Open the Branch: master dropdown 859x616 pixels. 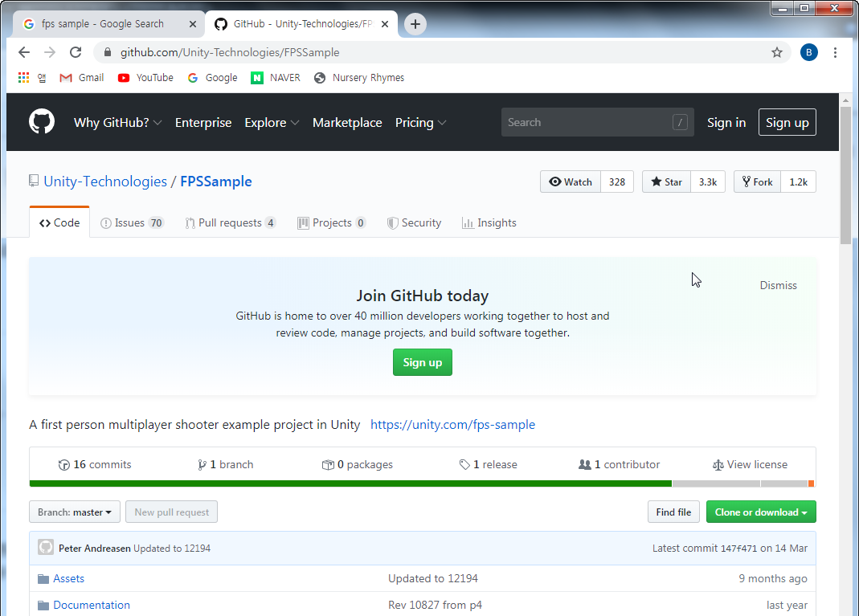(75, 512)
